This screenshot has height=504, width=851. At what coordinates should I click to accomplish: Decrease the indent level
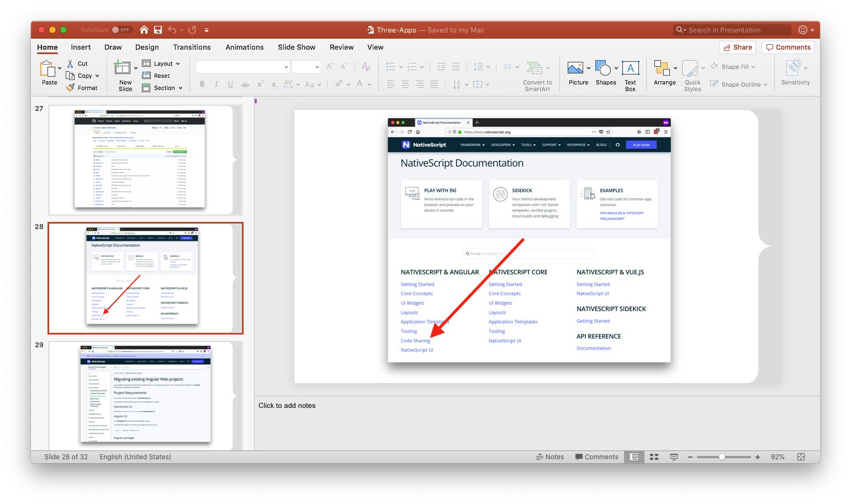coord(441,67)
